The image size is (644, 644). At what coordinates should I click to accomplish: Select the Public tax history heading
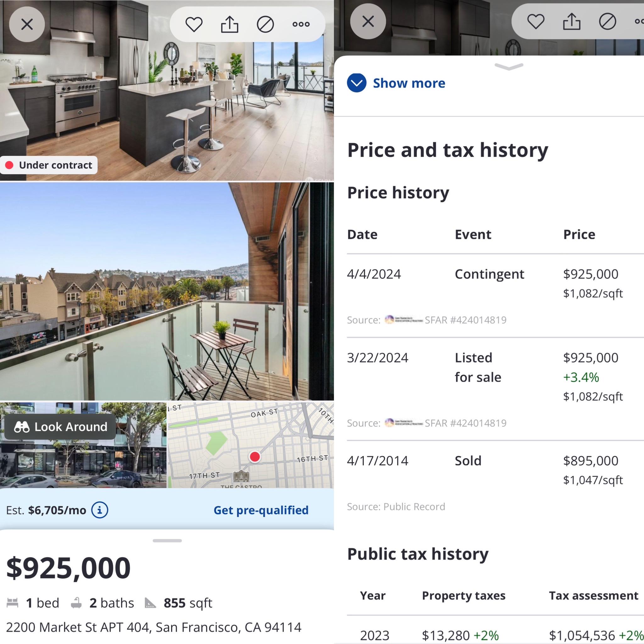417,554
